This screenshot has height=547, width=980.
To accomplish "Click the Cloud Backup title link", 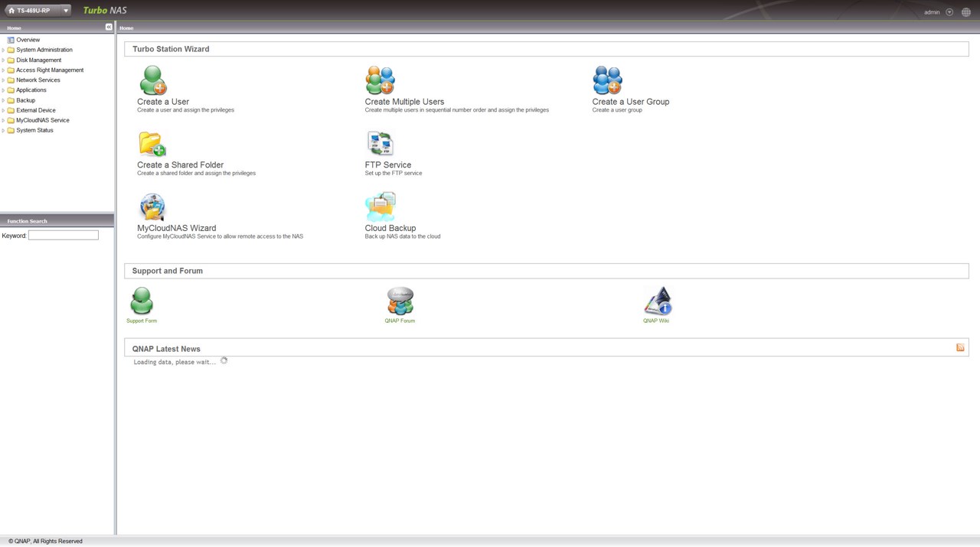I will pyautogui.click(x=390, y=228).
